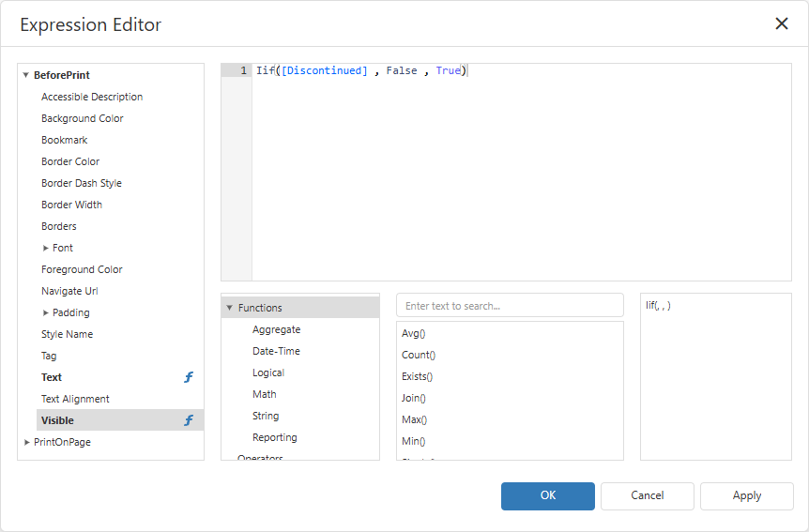The height and width of the screenshot is (532, 809).
Task: Open the Date-Time function category
Action: point(276,351)
